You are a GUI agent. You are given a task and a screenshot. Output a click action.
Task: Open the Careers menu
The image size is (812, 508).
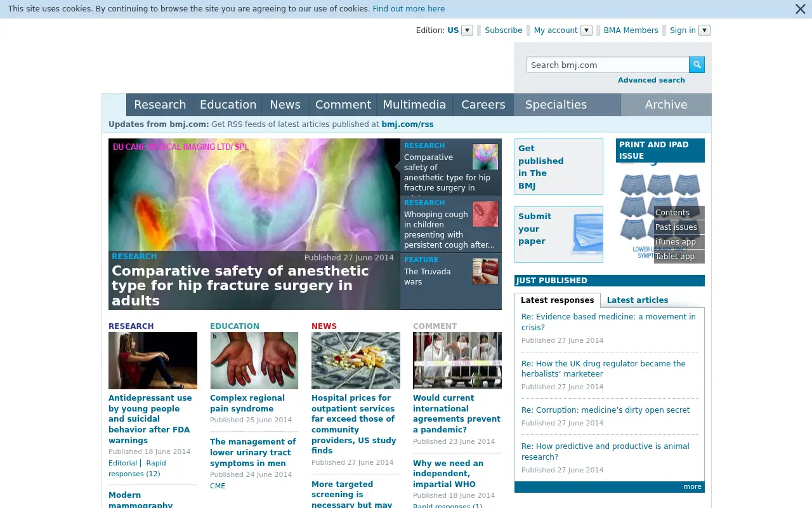tap(483, 105)
